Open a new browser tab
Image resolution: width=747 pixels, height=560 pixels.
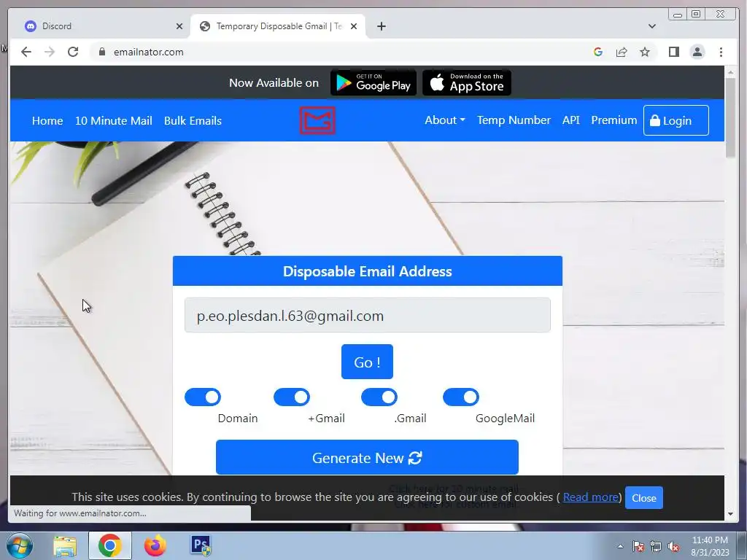(x=381, y=26)
